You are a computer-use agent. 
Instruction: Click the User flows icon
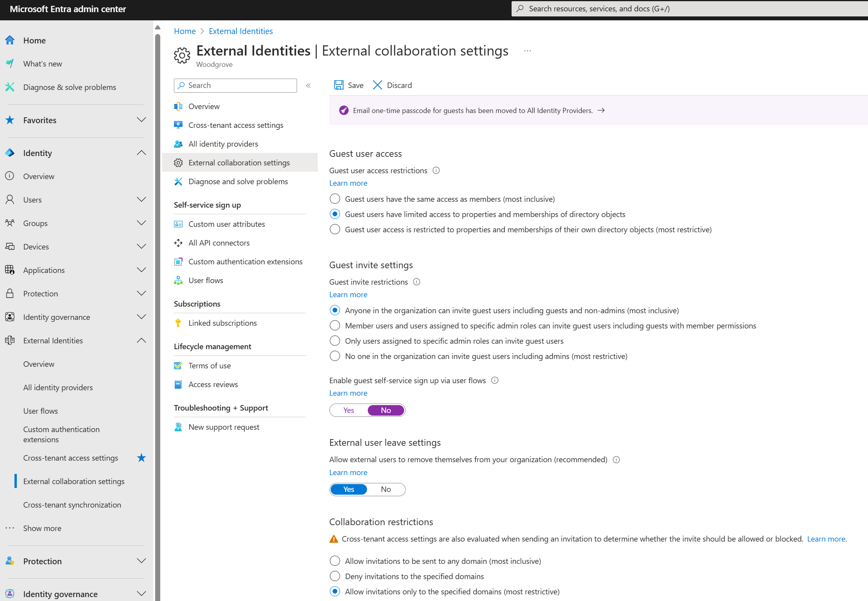[178, 280]
